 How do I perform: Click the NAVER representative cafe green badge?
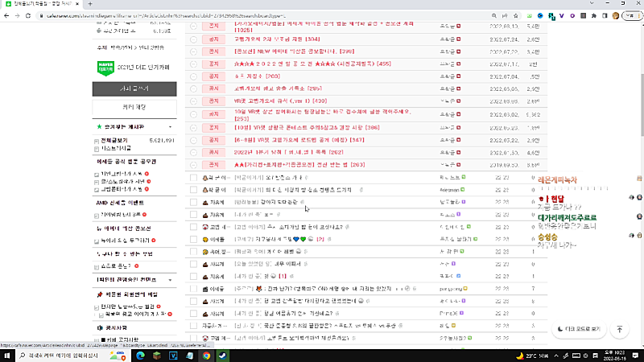pos(105,68)
